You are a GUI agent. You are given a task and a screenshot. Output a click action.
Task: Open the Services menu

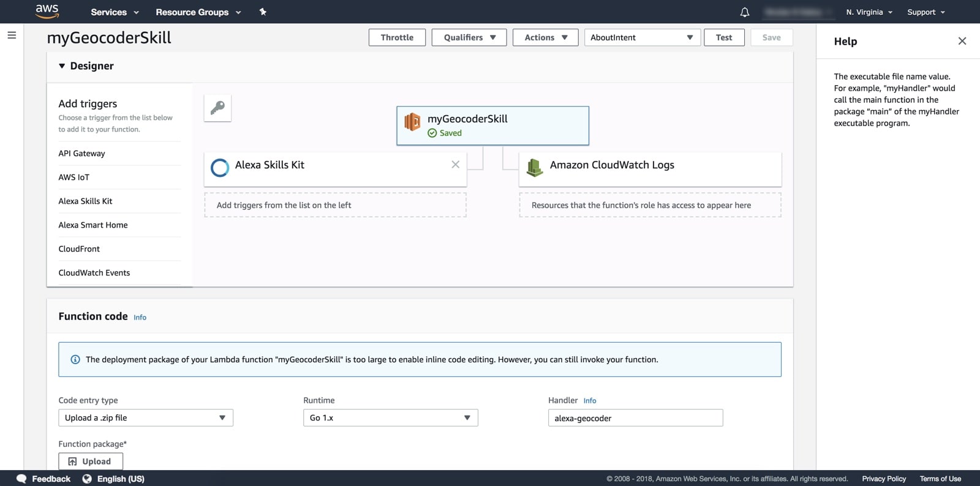[115, 12]
